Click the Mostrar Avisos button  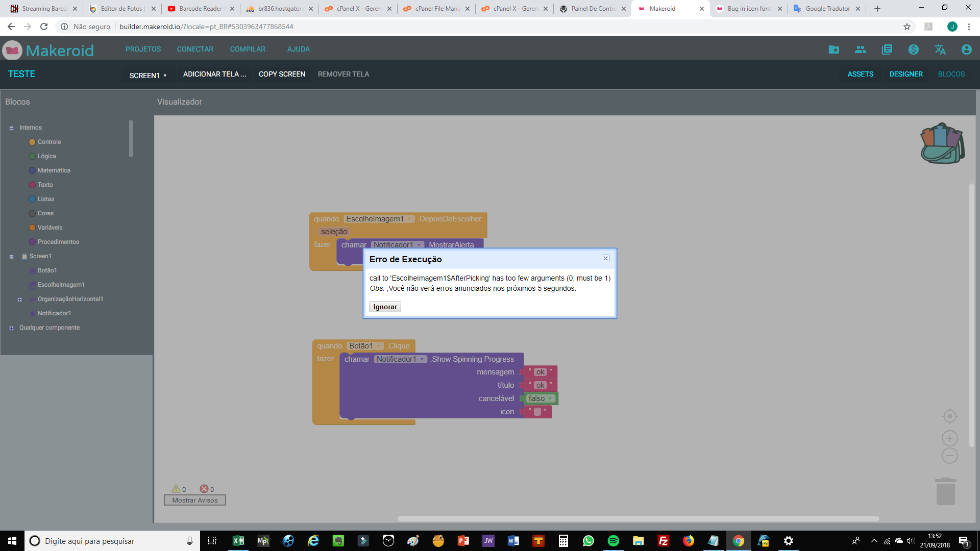click(194, 500)
